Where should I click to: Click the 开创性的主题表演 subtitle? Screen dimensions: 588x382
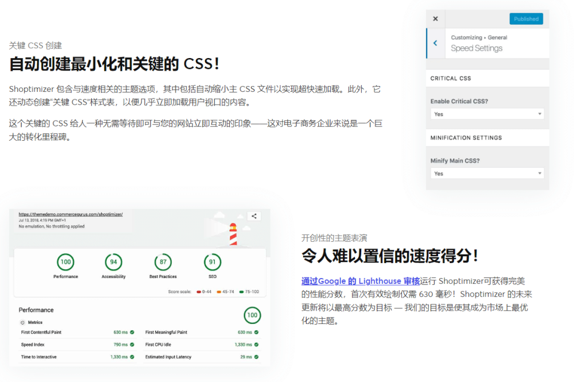point(334,238)
